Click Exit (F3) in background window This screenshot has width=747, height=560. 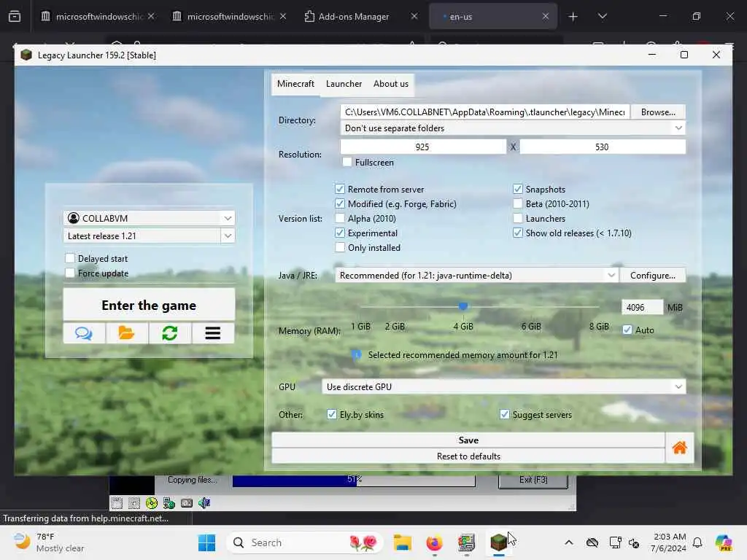(x=533, y=480)
